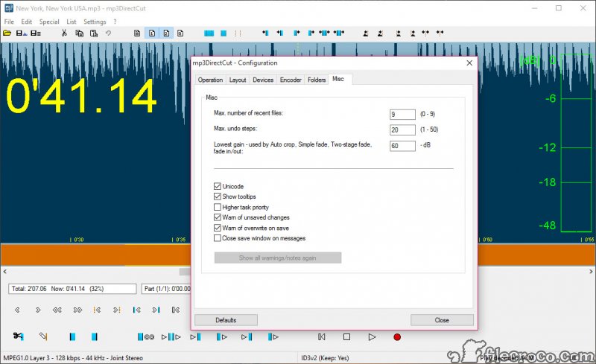The height and width of the screenshot is (364, 596).
Task: Click the Max. number of recent files field
Action: (402, 115)
